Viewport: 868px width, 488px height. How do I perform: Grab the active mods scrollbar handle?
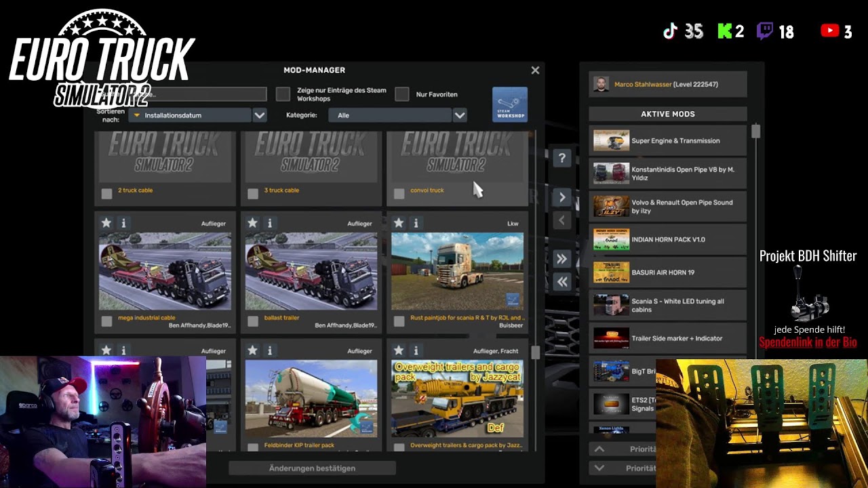(755, 131)
